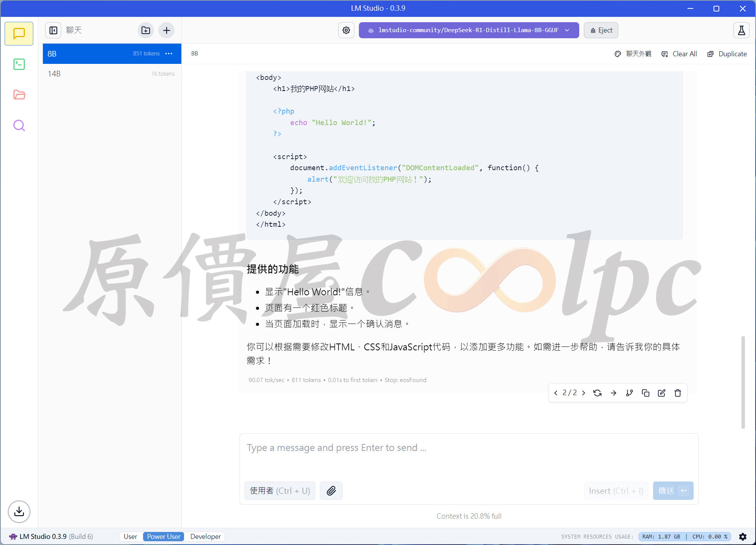Minimize the LM Studio window

pos(690,8)
